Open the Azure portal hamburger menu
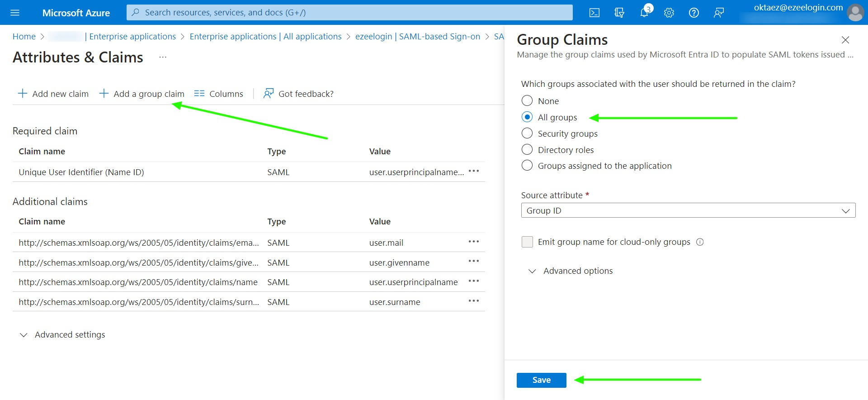The width and height of the screenshot is (868, 400). (15, 13)
